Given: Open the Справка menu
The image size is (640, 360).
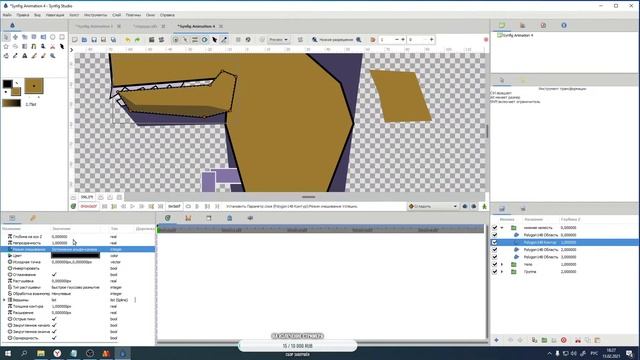Looking at the screenshot, I should [167, 15].
